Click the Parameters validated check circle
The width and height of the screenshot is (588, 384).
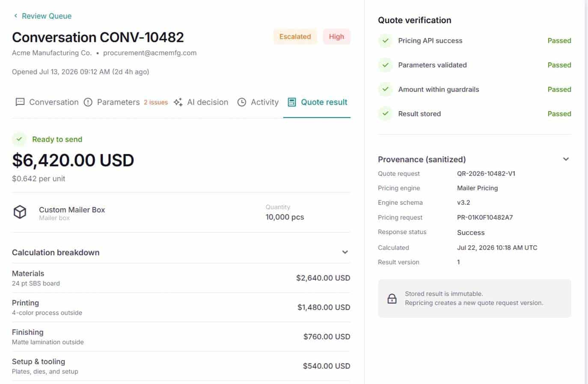point(386,65)
